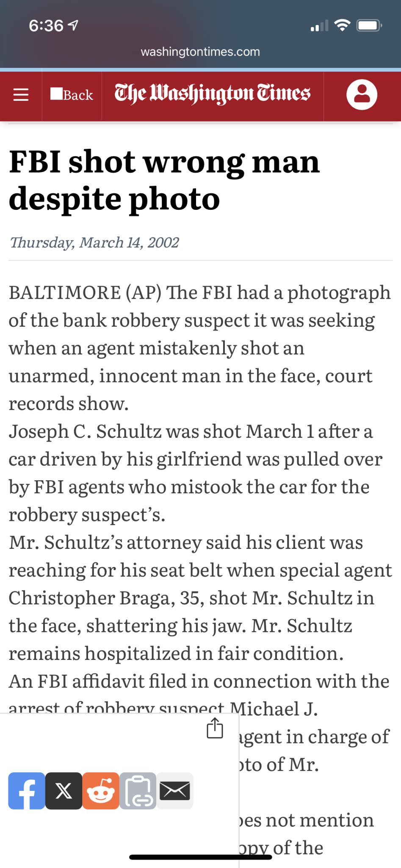Share article on X
Image resolution: width=401 pixels, height=868 pixels.
(x=64, y=791)
